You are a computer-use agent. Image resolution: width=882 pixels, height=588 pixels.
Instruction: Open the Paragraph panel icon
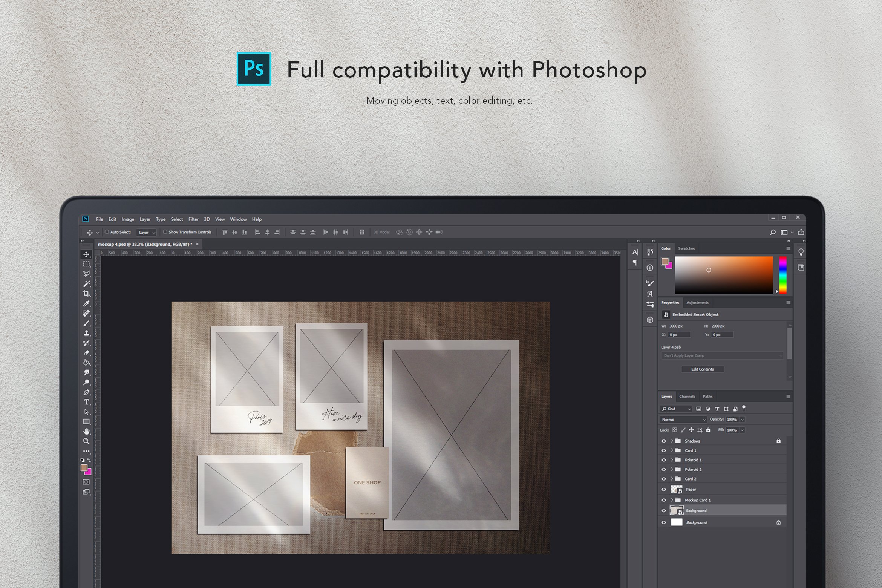pyautogui.click(x=635, y=262)
